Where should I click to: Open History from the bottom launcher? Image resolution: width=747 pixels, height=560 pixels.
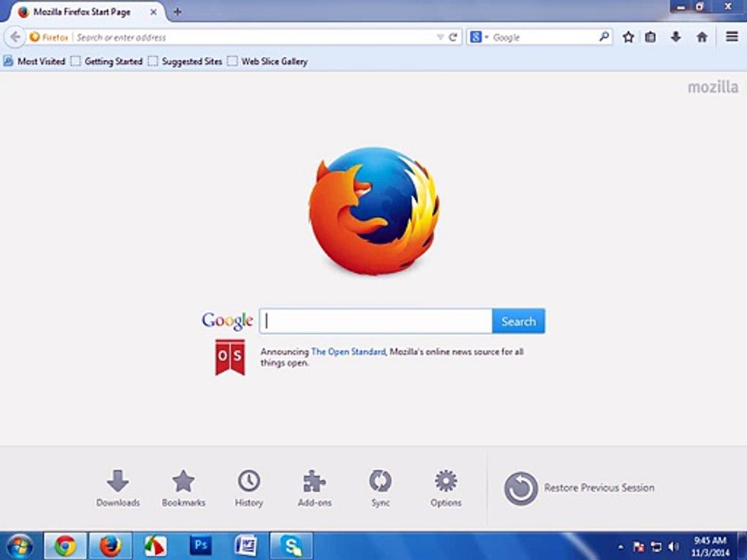click(249, 488)
